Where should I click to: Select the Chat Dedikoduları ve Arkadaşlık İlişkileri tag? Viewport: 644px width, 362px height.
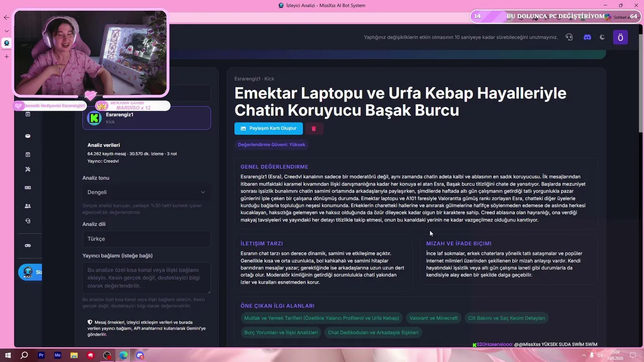[373, 332]
